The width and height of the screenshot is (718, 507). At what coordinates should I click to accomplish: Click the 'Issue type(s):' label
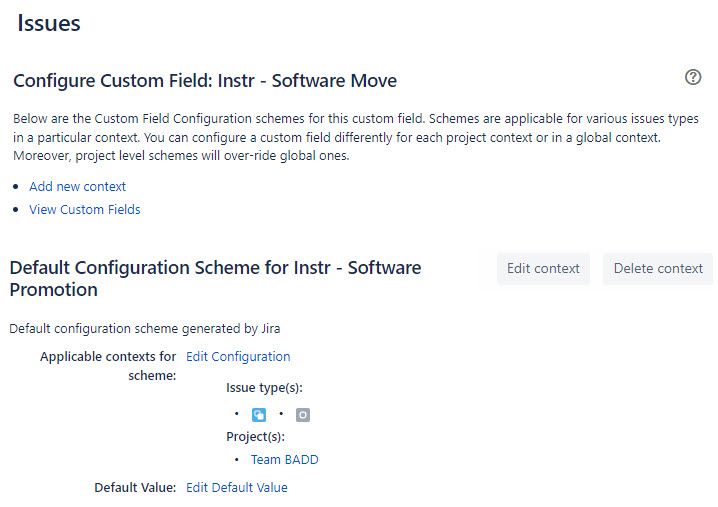click(264, 388)
